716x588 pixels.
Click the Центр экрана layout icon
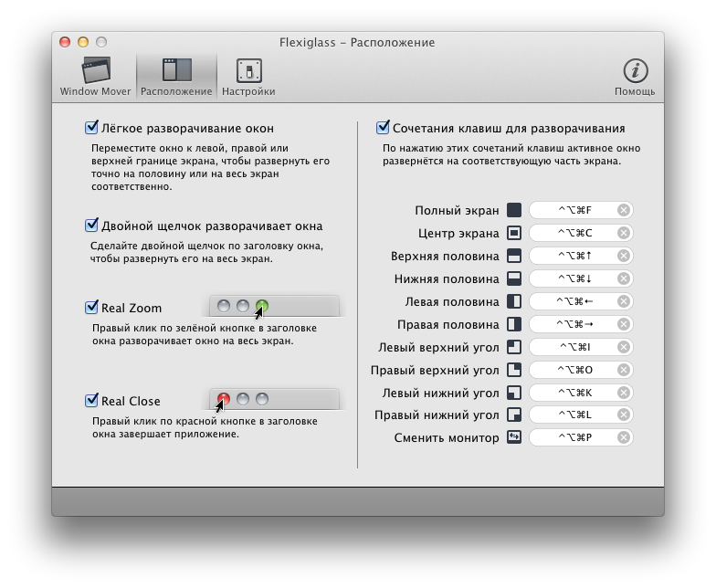(x=514, y=233)
